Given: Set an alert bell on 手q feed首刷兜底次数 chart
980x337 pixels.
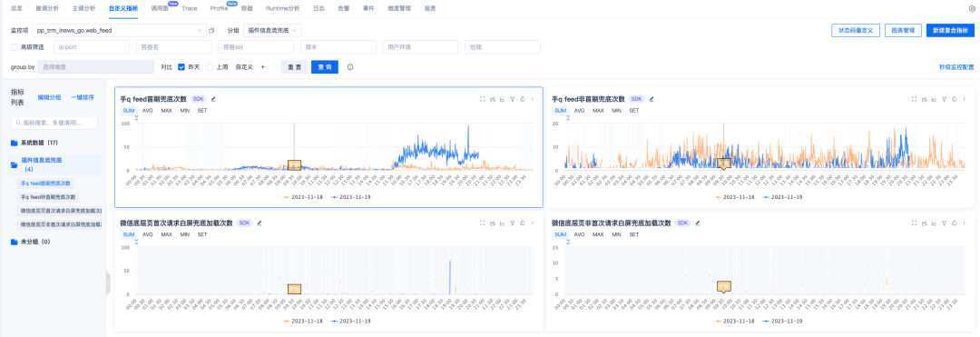Looking at the screenshot, I should tap(523, 99).
